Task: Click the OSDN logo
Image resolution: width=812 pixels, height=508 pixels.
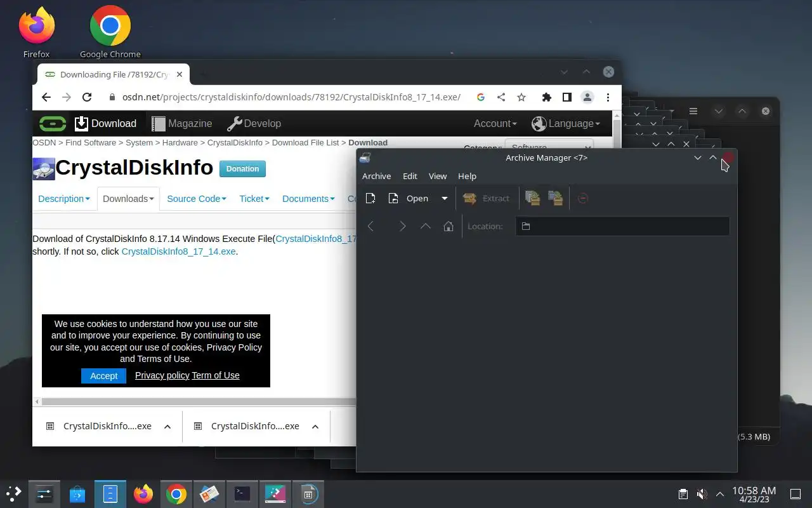Action: pos(53,123)
